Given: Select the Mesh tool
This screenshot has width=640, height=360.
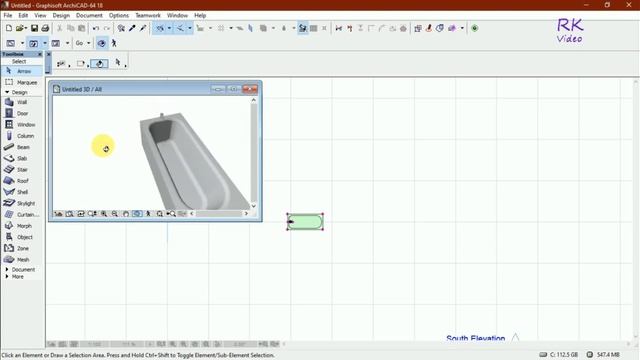Looking at the screenshot, I should click(x=21, y=259).
